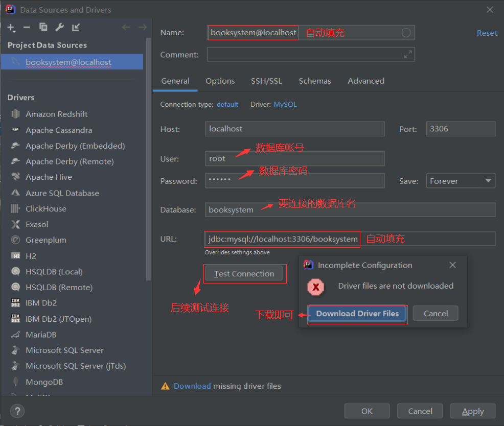Focus the Host input field
This screenshot has height=426, width=504.
pyautogui.click(x=294, y=129)
